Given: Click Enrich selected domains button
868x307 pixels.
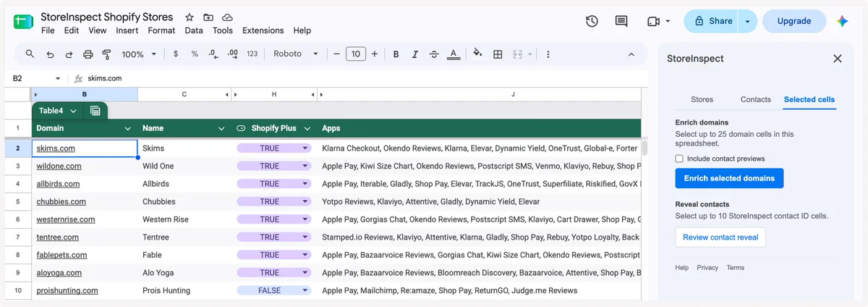Looking at the screenshot, I should click(x=729, y=178).
